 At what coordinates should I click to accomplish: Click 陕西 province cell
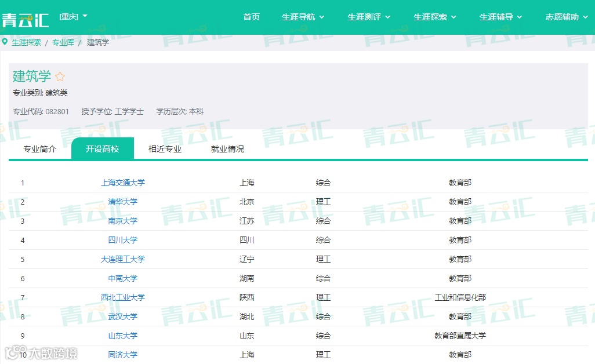pos(247,297)
